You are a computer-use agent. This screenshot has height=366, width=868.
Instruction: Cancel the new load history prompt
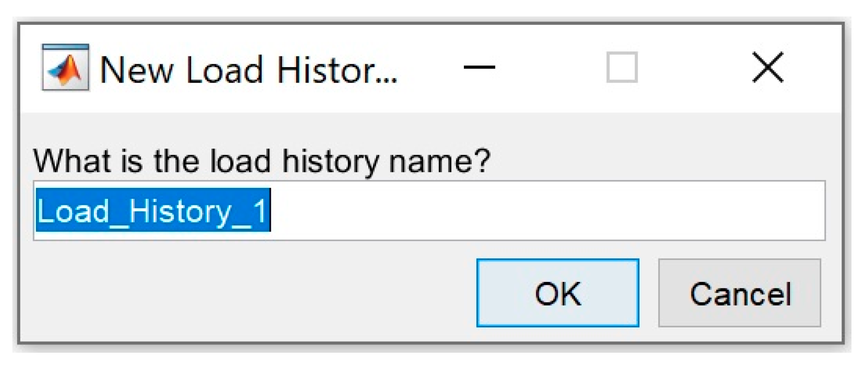(x=739, y=293)
